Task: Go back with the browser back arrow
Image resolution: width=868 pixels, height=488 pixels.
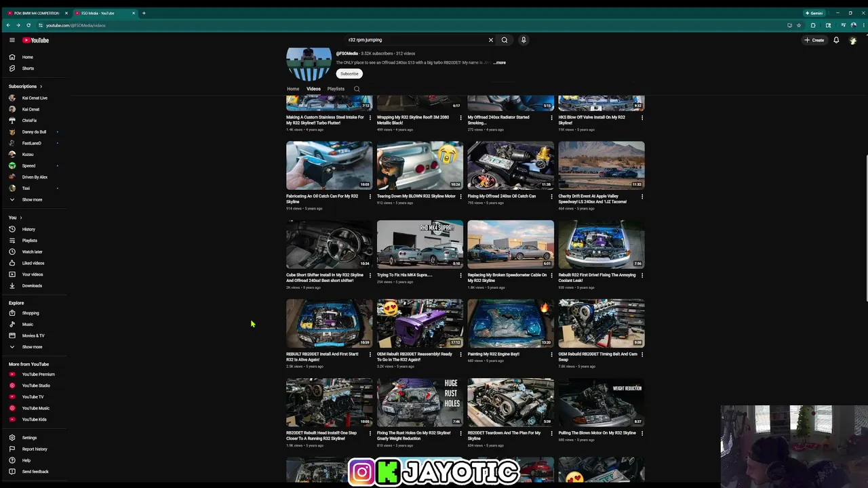Action: (x=8, y=25)
